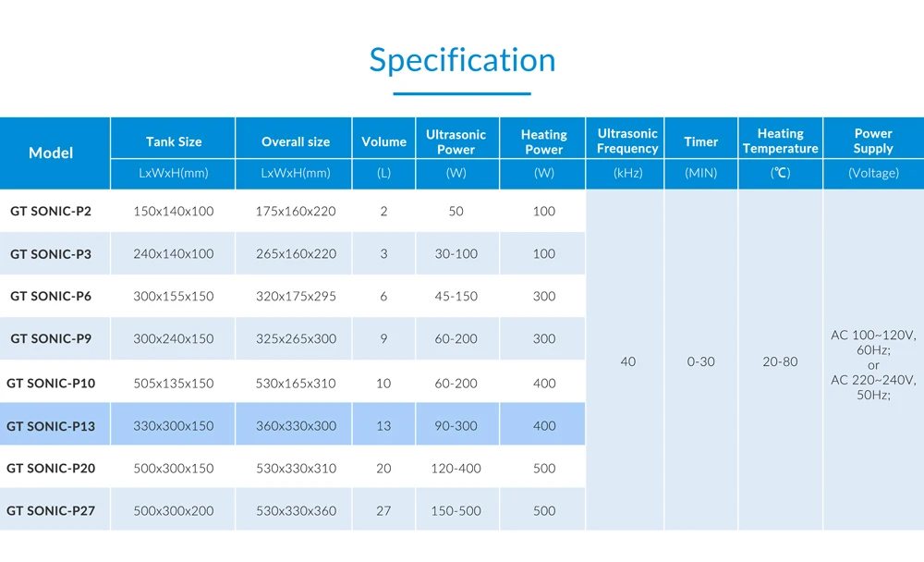This screenshot has height=562, width=924.
Task: Select tank size 330x300x150
Action: [174, 426]
